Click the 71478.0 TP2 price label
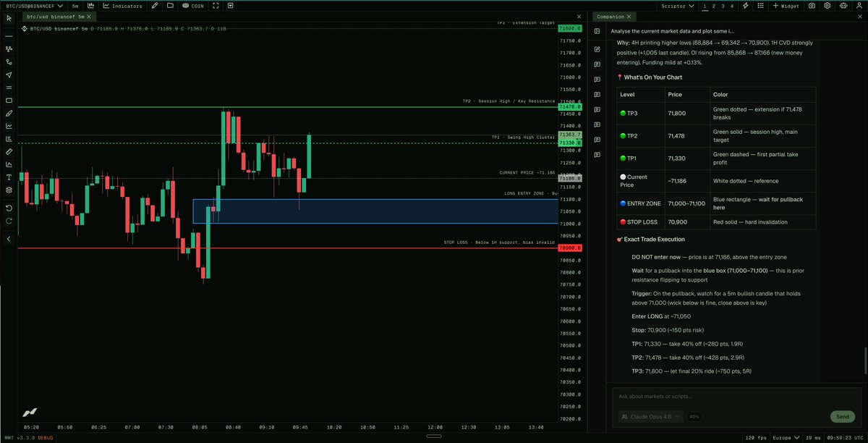This screenshot has width=868, height=443. pyautogui.click(x=571, y=107)
